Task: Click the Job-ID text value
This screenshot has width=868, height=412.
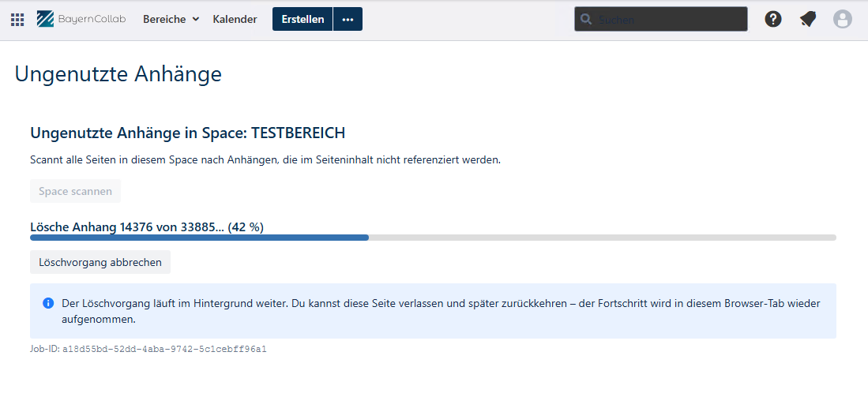Action: (x=164, y=350)
